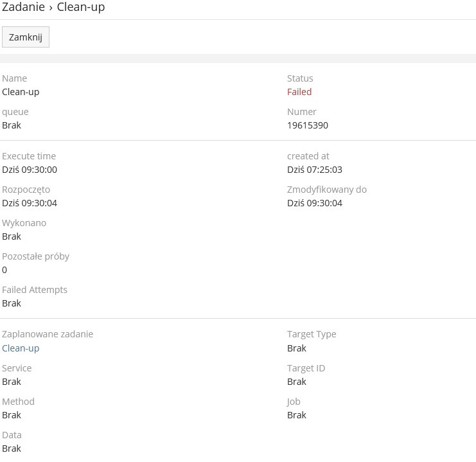Click the Zamknij button
476x462 pixels.
26,37
